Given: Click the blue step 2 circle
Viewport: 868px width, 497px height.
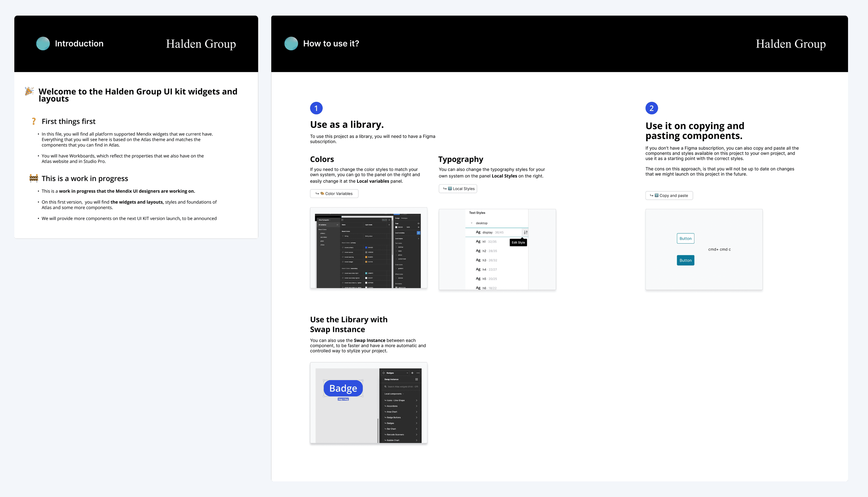Looking at the screenshot, I should click(x=652, y=108).
